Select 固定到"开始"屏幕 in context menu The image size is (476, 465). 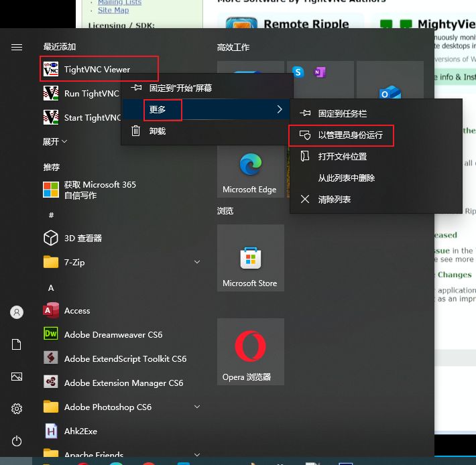point(207,88)
